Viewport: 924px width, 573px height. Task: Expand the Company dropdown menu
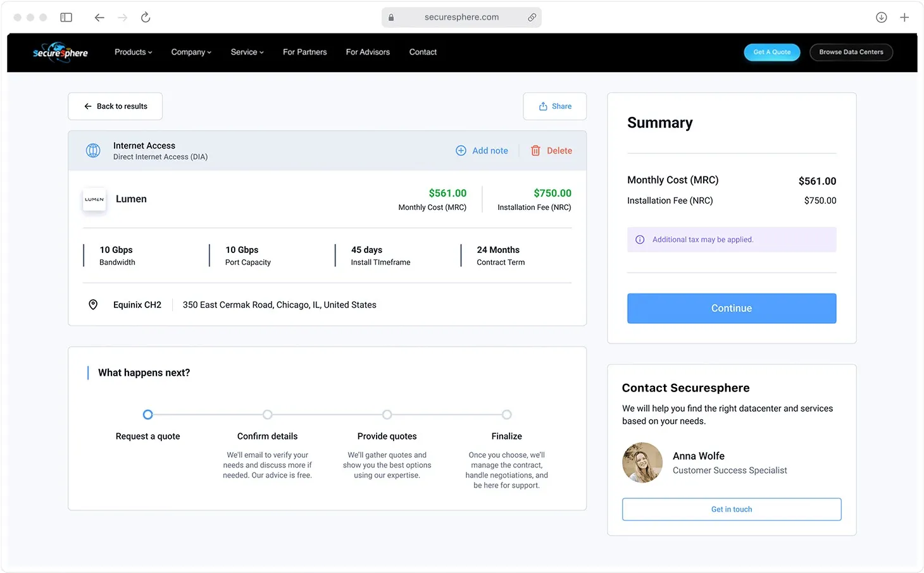click(191, 52)
